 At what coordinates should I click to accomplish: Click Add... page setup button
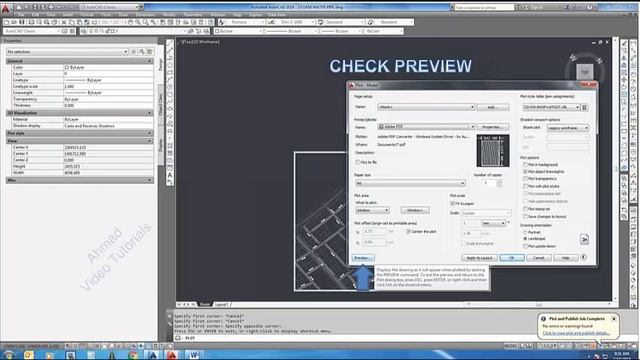pos(493,107)
